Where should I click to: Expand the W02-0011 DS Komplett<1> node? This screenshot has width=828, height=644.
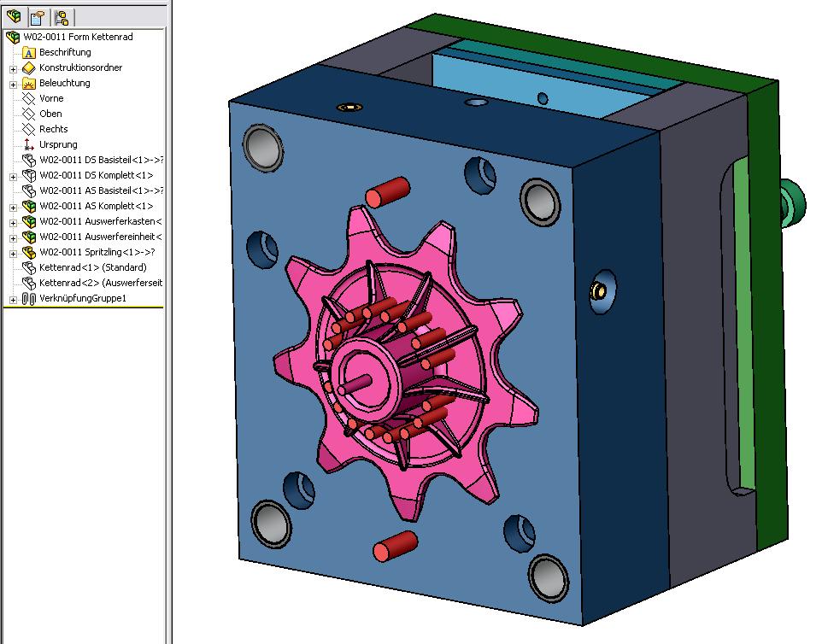(x=13, y=177)
